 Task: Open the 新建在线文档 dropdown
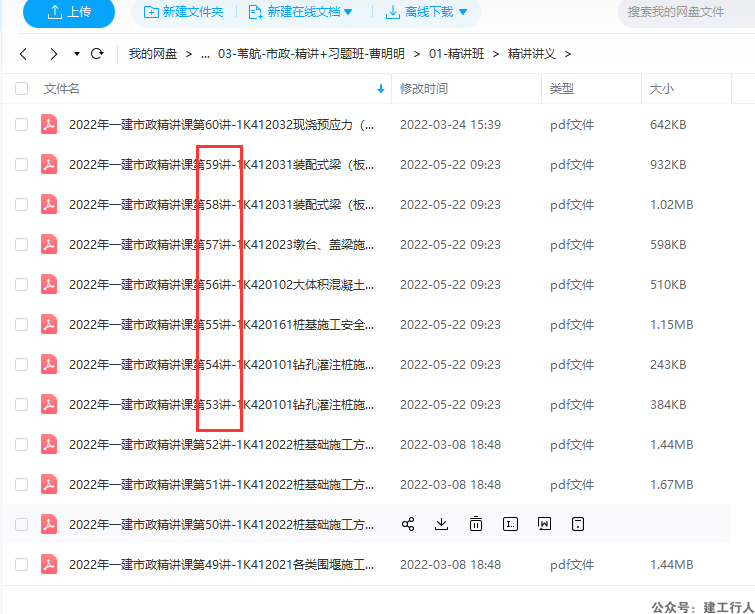tap(300, 12)
